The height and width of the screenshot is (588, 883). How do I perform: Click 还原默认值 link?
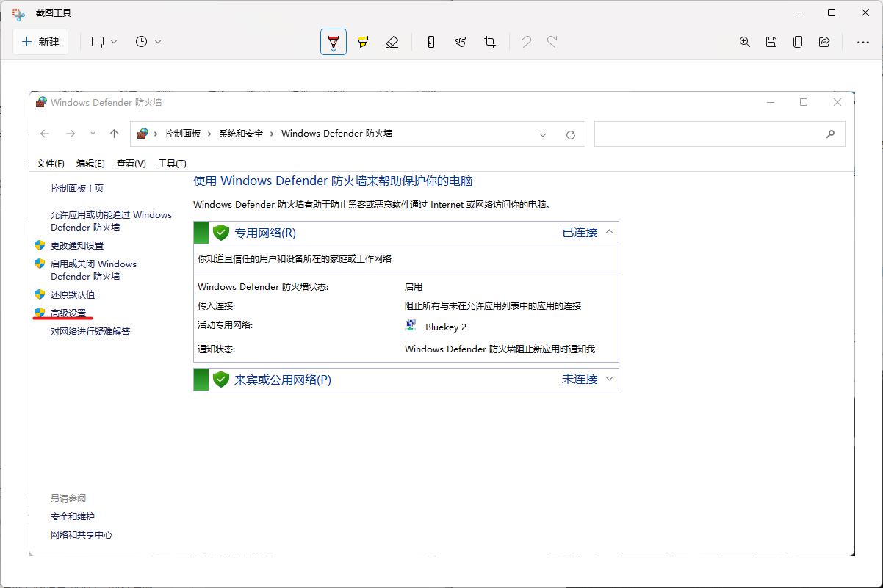point(73,294)
